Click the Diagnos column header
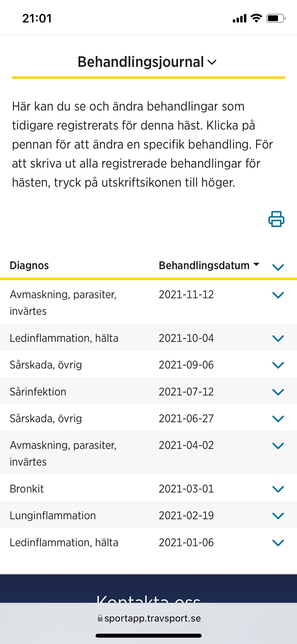This screenshot has width=297, height=644. (29, 265)
